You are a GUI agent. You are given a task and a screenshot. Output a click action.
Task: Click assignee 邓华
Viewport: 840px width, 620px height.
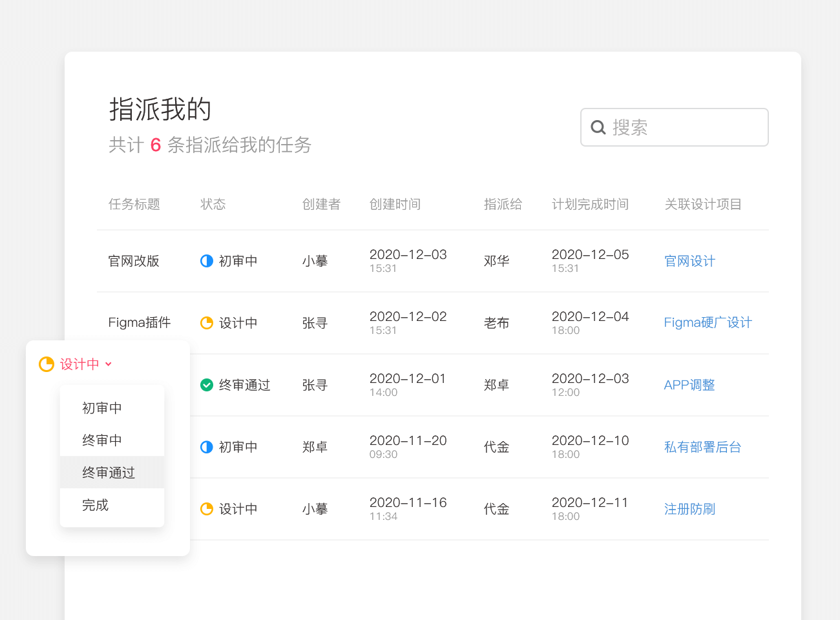pos(497,261)
